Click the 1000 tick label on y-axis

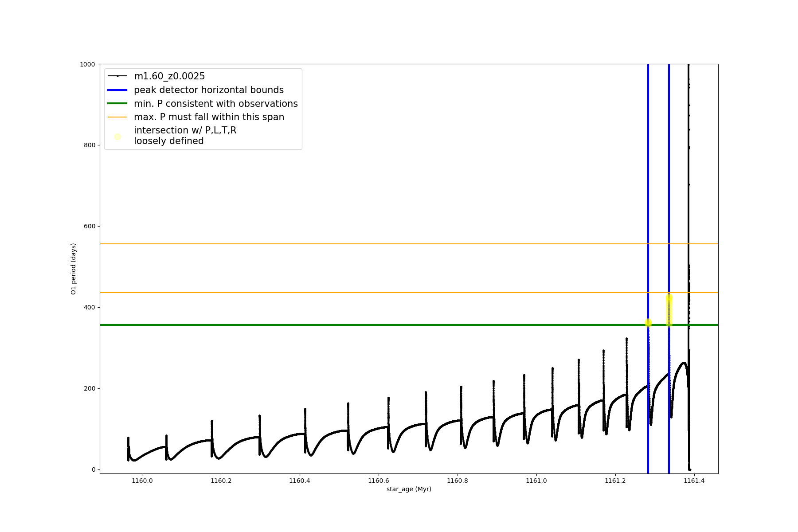87,64
